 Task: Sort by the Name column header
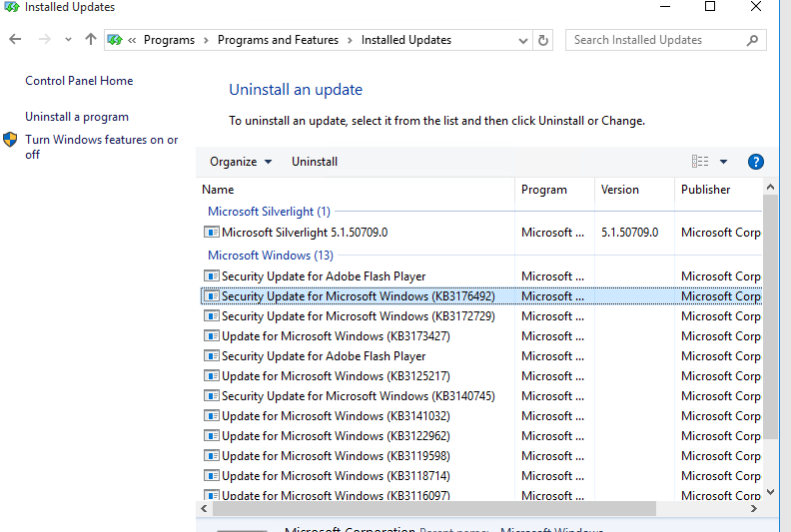(x=358, y=190)
